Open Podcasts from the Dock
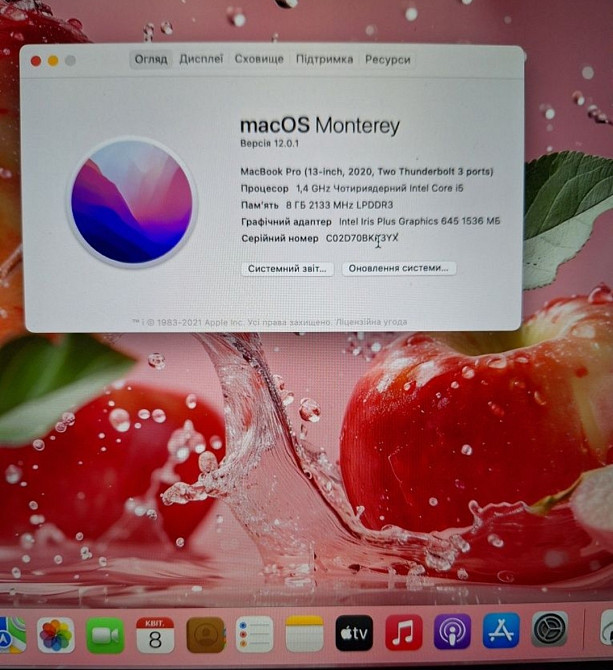The width and height of the screenshot is (613, 670). [452, 632]
